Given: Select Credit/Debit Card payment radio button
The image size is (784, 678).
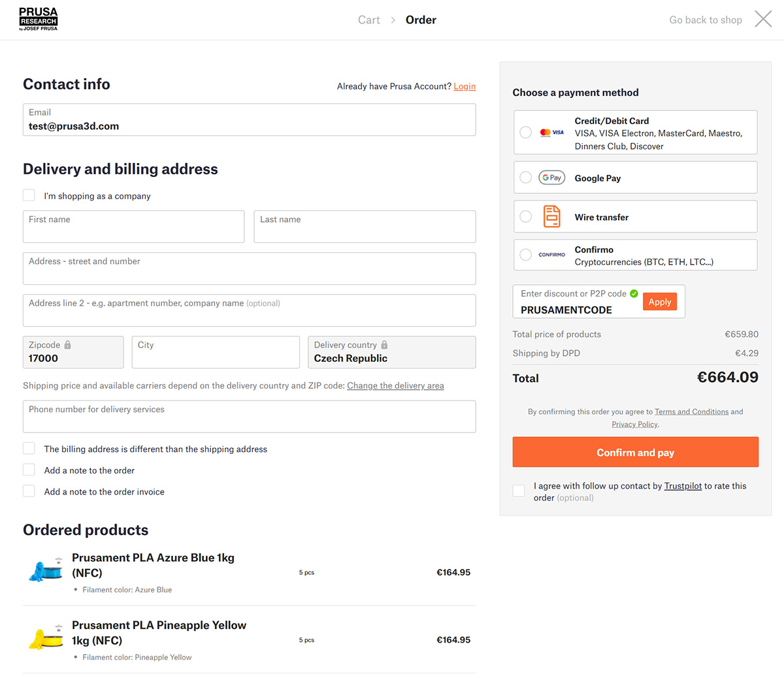Looking at the screenshot, I should click(x=526, y=133).
